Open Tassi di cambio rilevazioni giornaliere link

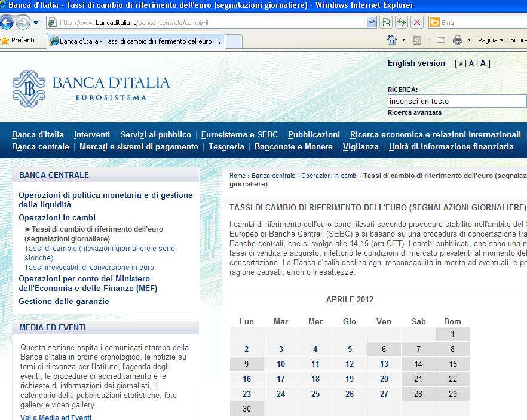tap(100, 253)
